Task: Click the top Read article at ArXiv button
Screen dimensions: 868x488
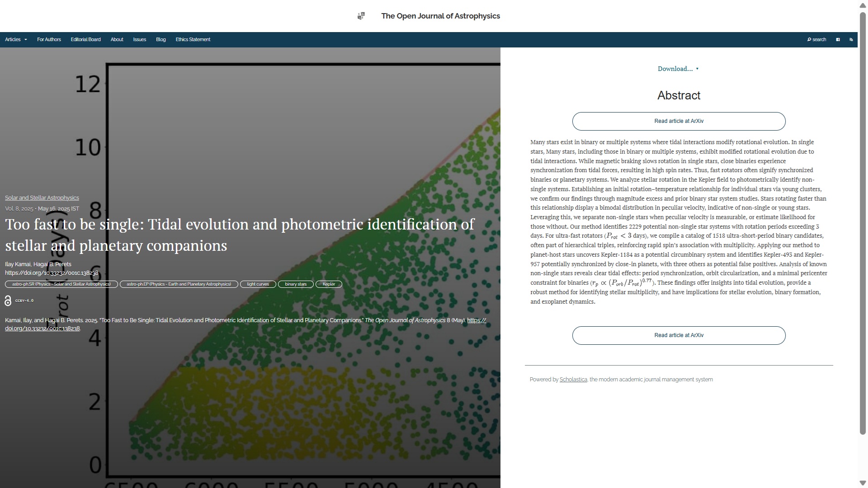Action: pos(679,122)
